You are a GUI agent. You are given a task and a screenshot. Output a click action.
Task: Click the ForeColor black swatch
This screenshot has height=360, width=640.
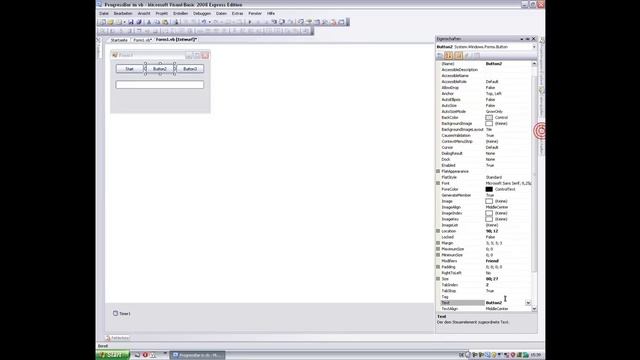tap(489, 189)
